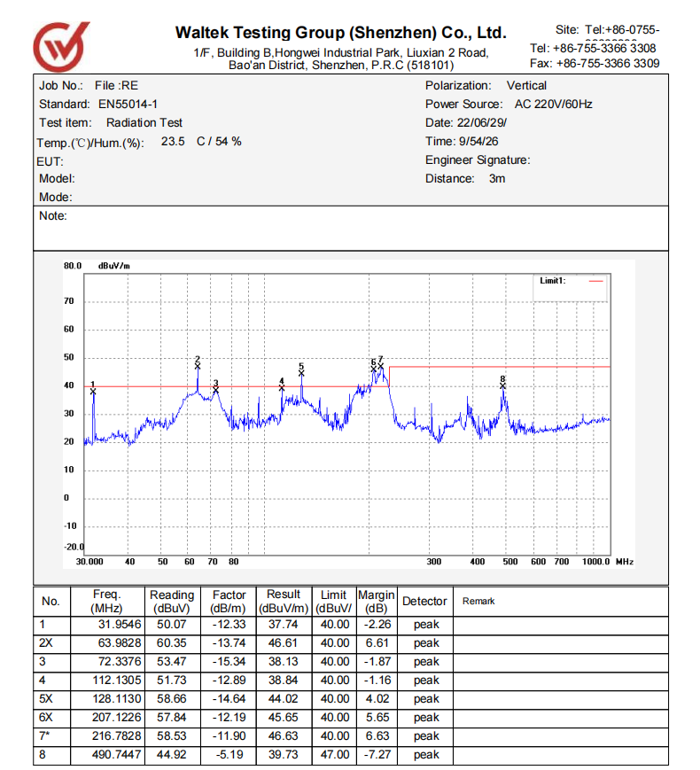The height and width of the screenshot is (770, 700).
Task: Click the 'Test item: Radiation Test' text
Action: [x=111, y=123]
